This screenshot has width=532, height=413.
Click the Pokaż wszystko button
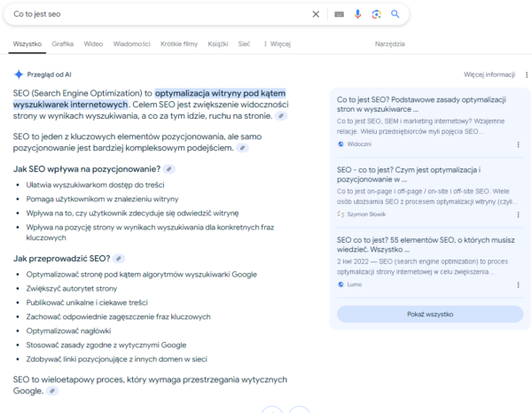[x=430, y=315]
